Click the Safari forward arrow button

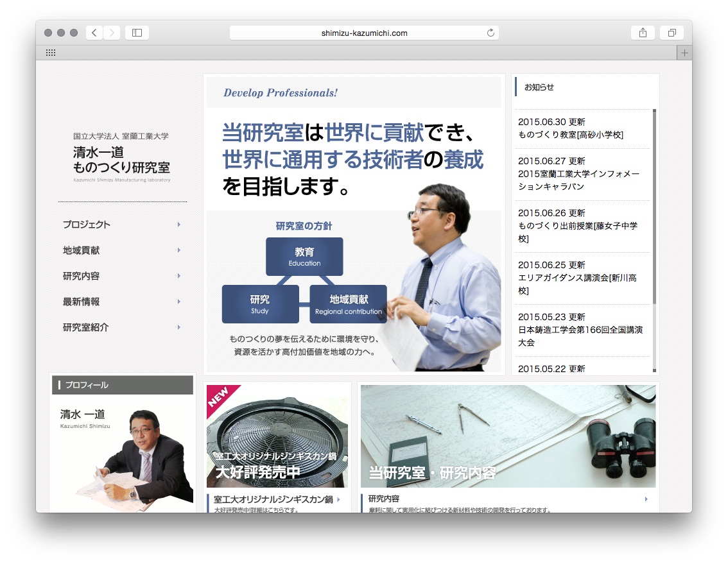point(112,33)
